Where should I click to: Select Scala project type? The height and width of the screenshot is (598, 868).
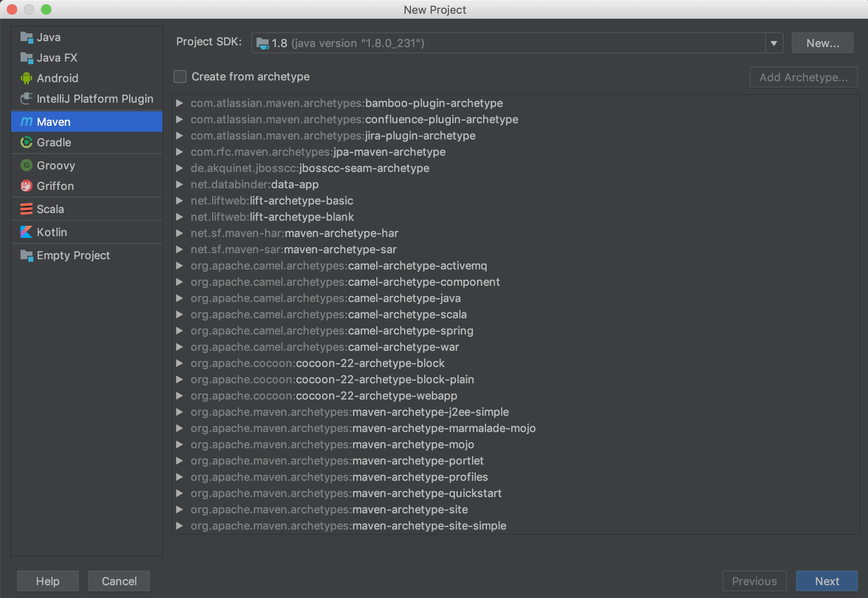(87, 209)
